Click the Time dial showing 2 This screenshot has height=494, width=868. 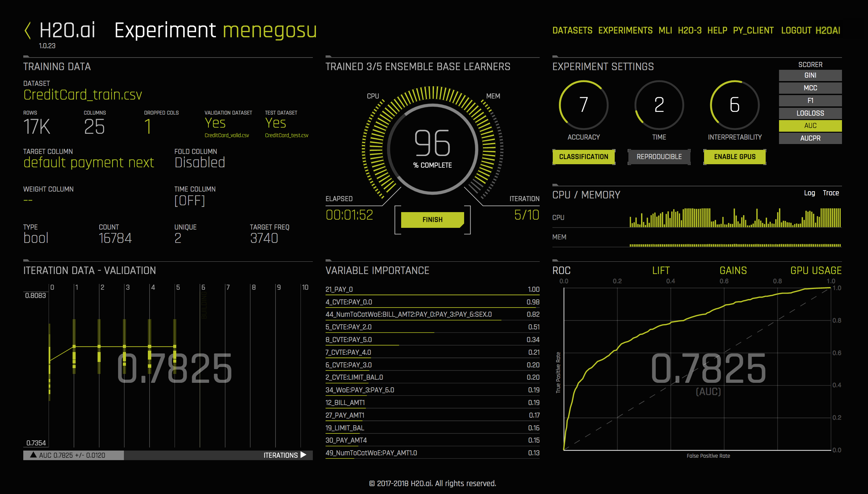coord(659,105)
